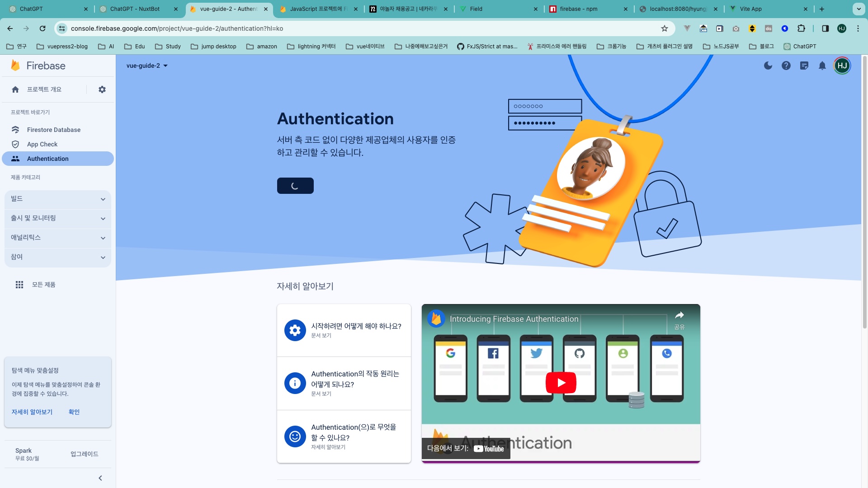Open the tab search dropdown arrow
The width and height of the screenshot is (868, 488).
click(859, 9)
